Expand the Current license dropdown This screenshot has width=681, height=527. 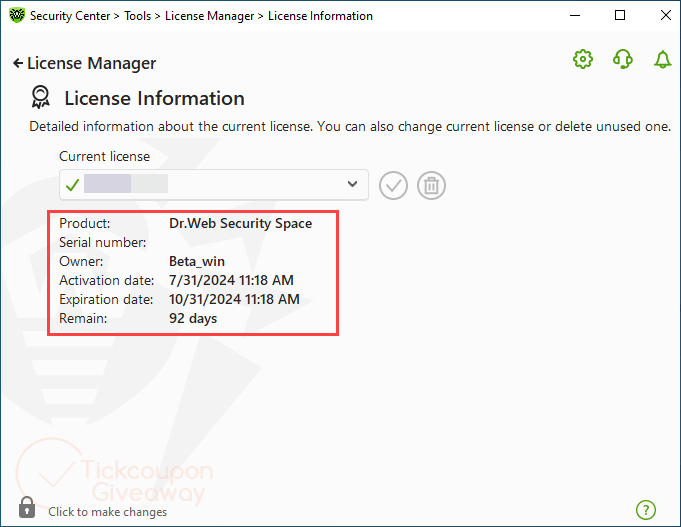(x=214, y=185)
